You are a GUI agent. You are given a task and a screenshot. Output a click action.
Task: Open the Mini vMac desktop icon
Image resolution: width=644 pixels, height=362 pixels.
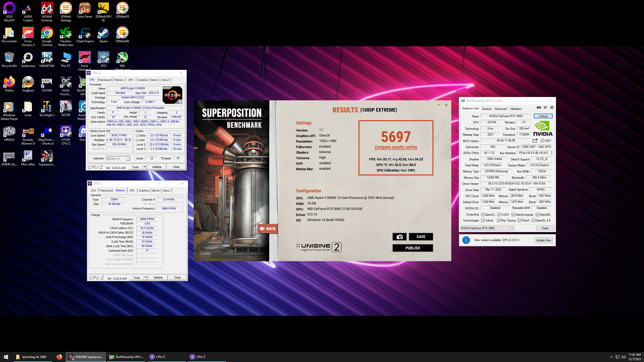pos(28,158)
